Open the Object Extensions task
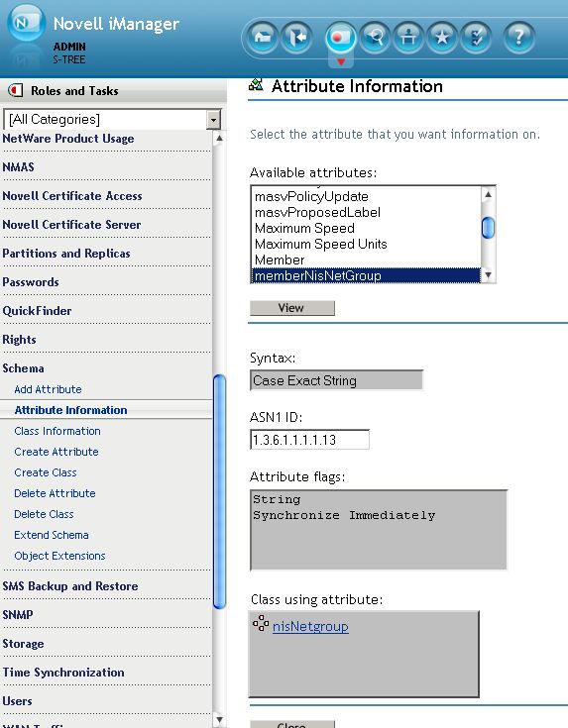Image resolution: width=568 pixels, height=728 pixels. coord(59,557)
